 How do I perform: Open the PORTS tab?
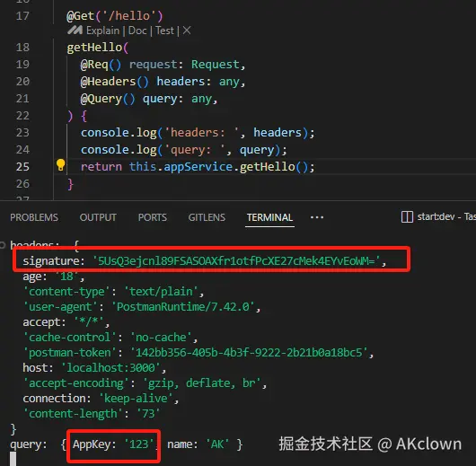pos(153,217)
